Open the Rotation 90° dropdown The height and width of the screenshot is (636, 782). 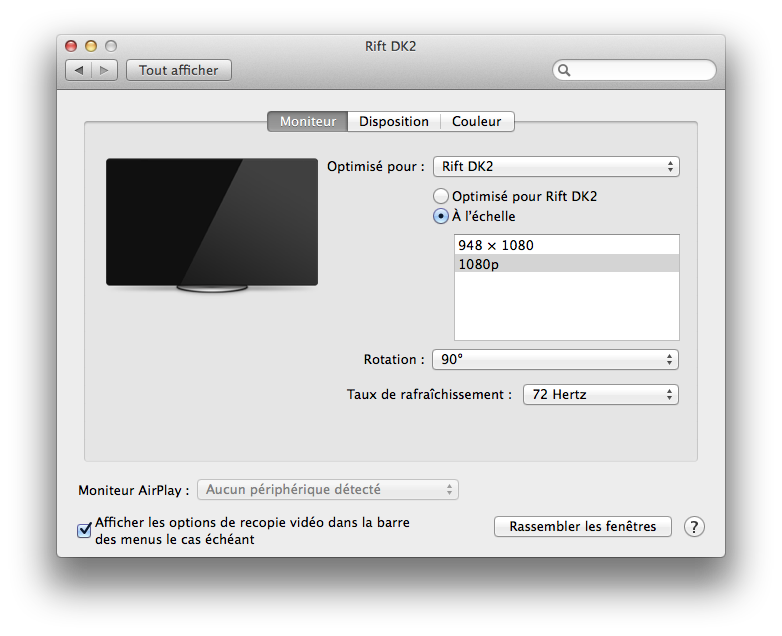pyautogui.click(x=555, y=360)
